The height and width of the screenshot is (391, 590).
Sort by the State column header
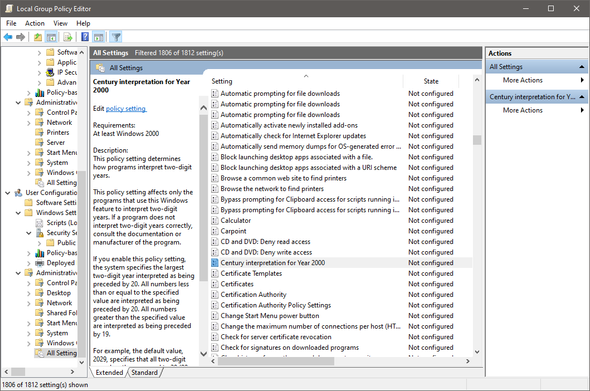pyautogui.click(x=431, y=81)
